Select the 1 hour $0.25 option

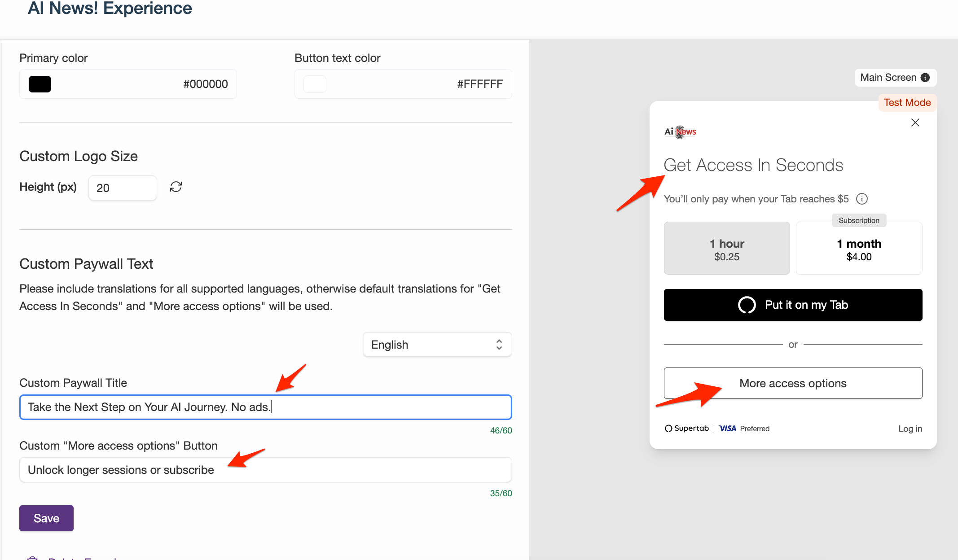point(727,248)
